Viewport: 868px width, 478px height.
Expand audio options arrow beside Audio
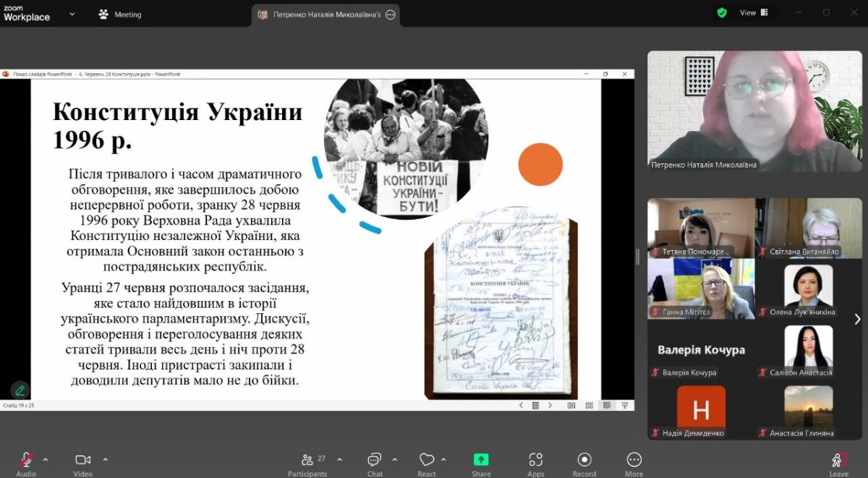click(x=46, y=459)
